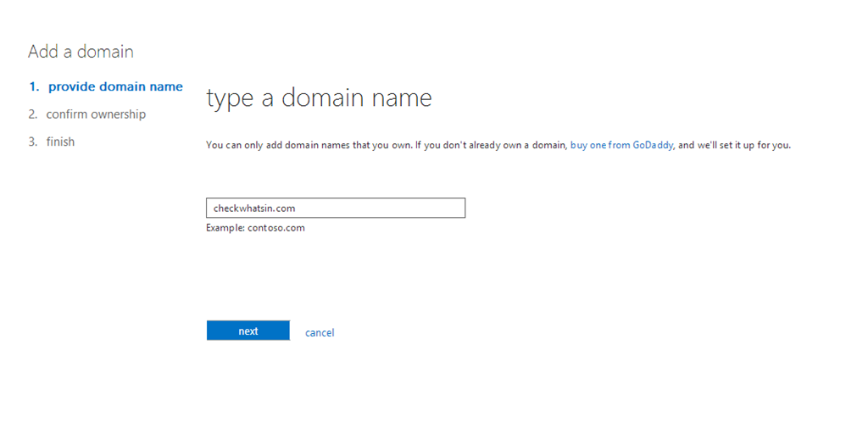Click the blue next button
Screen dimensions: 868x428
click(248, 331)
